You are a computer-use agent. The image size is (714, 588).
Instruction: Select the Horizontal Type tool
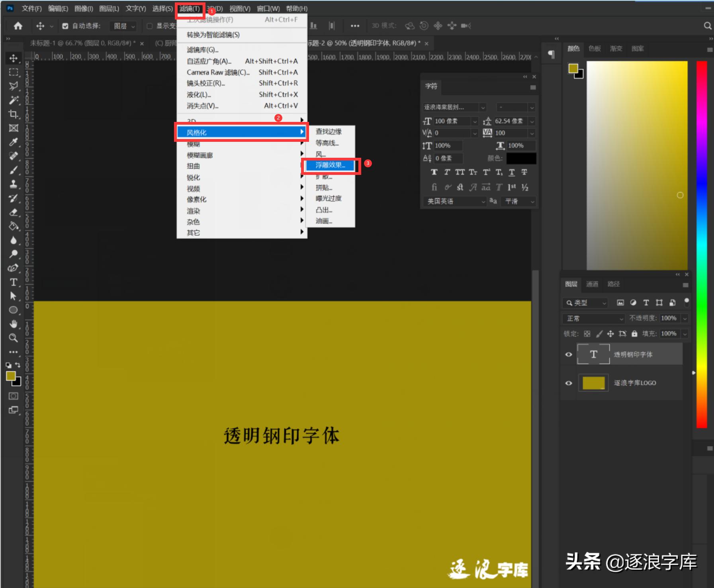(14, 283)
